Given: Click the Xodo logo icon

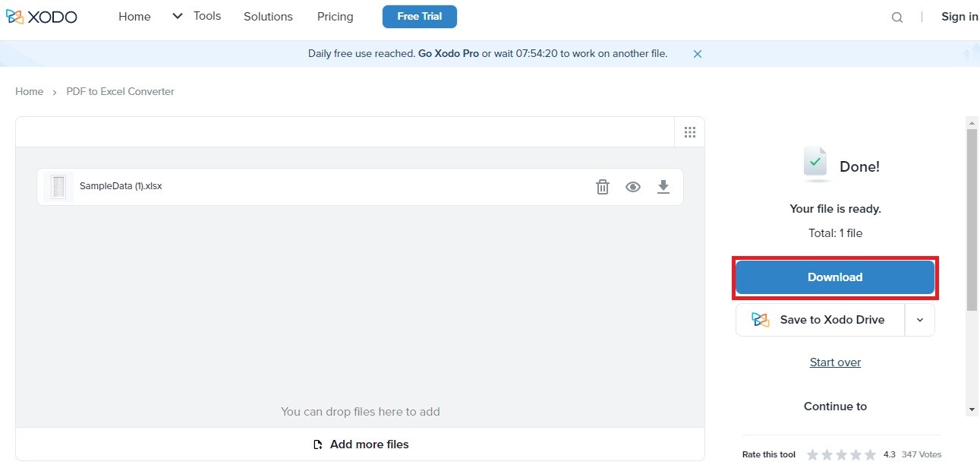Looking at the screenshot, I should (15, 17).
